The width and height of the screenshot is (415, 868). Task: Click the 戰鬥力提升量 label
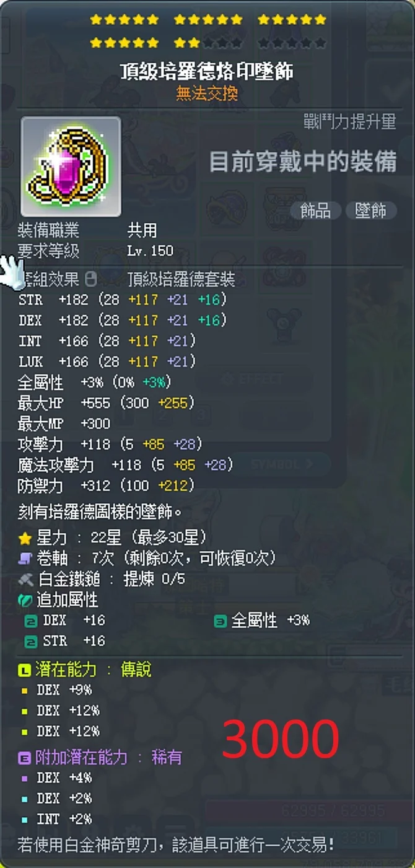[350, 122]
